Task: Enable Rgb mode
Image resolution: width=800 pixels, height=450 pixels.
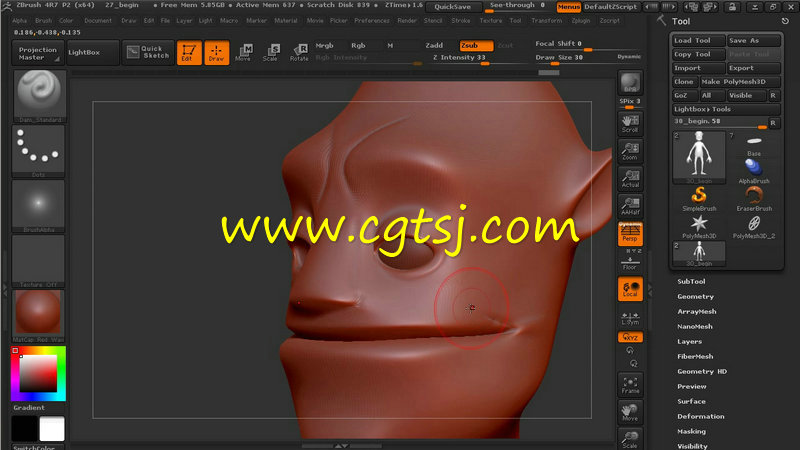Action: coord(358,45)
